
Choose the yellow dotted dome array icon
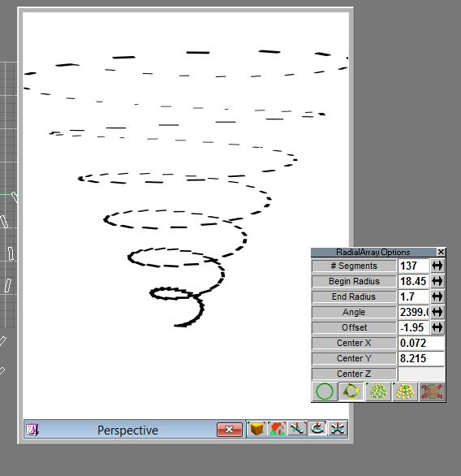(x=405, y=392)
